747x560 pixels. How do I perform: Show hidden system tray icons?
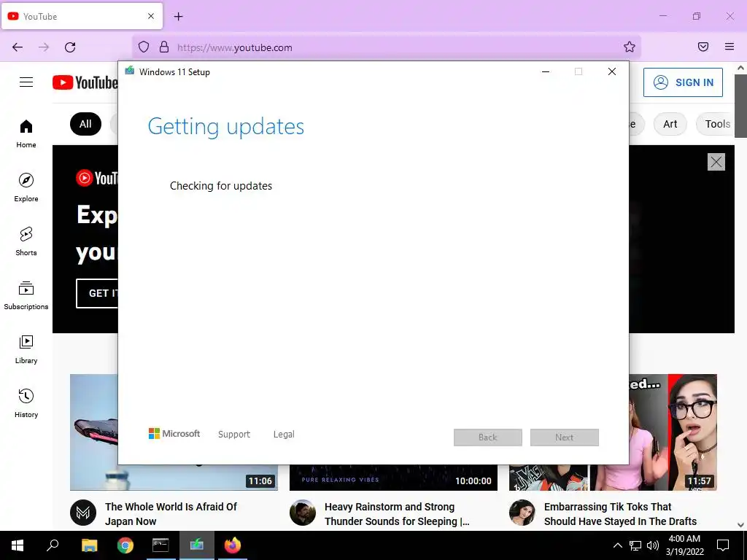coord(617,545)
